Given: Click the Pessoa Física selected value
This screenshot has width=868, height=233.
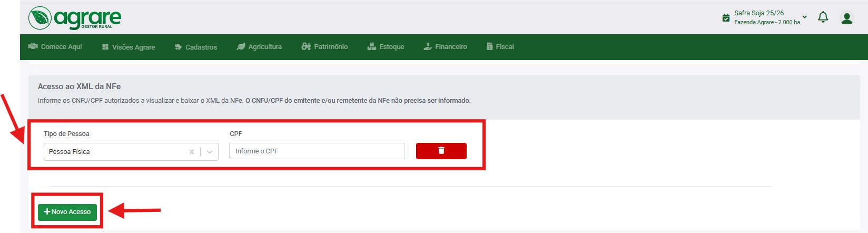Looking at the screenshot, I should [70, 152].
